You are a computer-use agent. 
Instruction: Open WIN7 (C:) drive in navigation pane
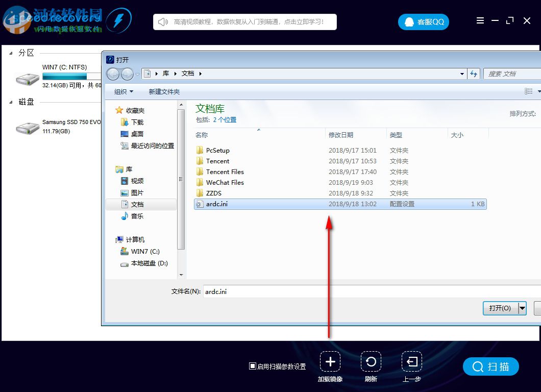coord(140,251)
